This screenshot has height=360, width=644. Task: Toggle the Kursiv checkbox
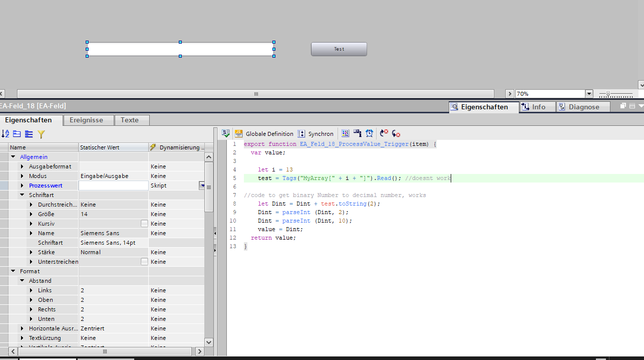[x=144, y=224]
